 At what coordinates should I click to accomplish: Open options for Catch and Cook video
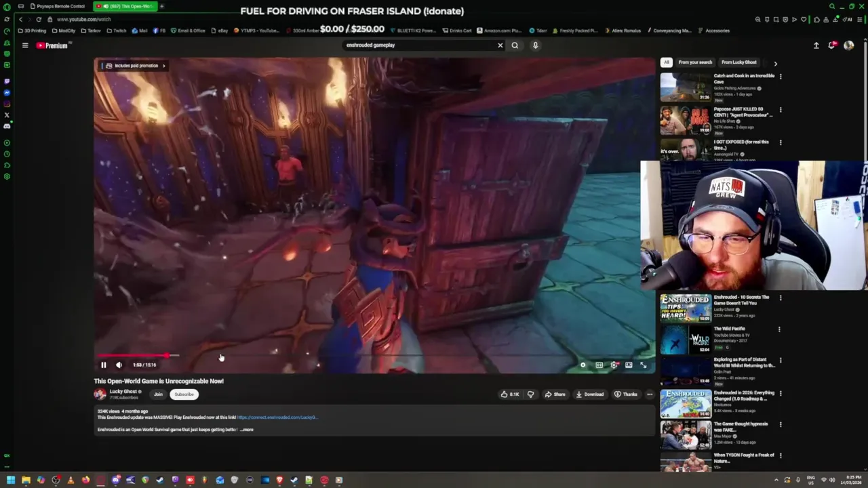(781, 77)
